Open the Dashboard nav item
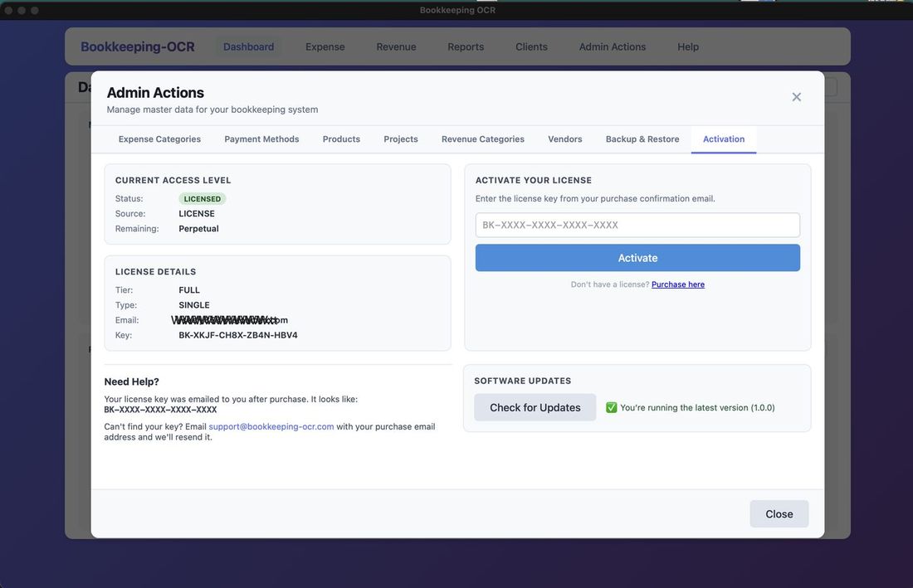913x588 pixels. click(x=248, y=46)
